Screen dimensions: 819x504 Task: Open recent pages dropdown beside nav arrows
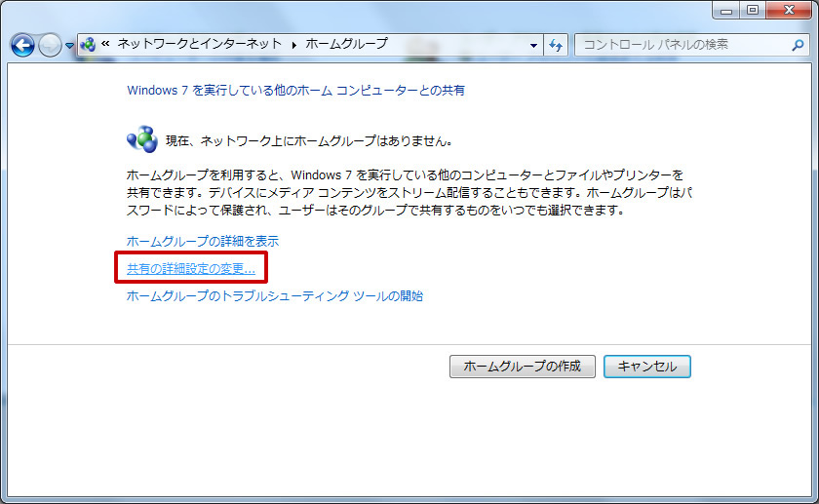click(69, 46)
